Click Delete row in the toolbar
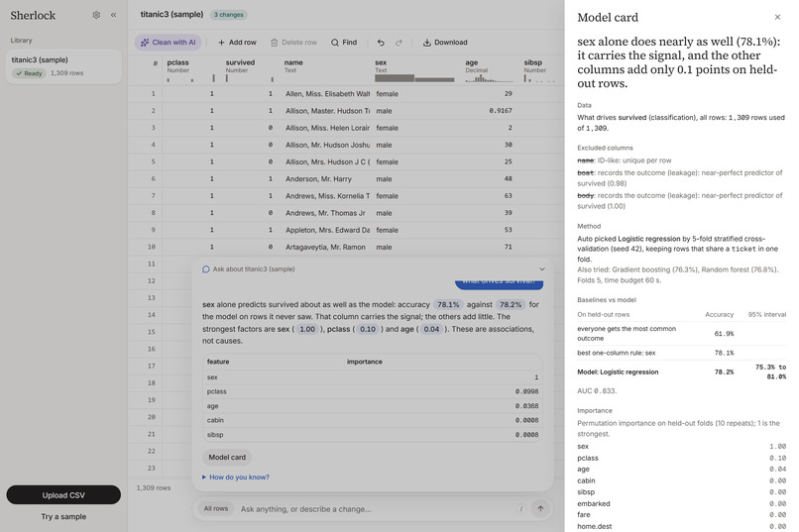Screen dimensions: 799x532 293,43
